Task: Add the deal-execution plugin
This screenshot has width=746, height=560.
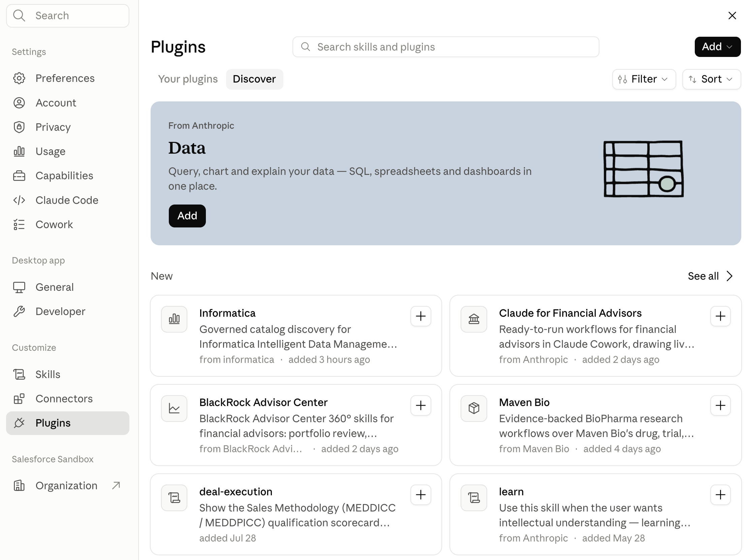Action: pyautogui.click(x=421, y=495)
